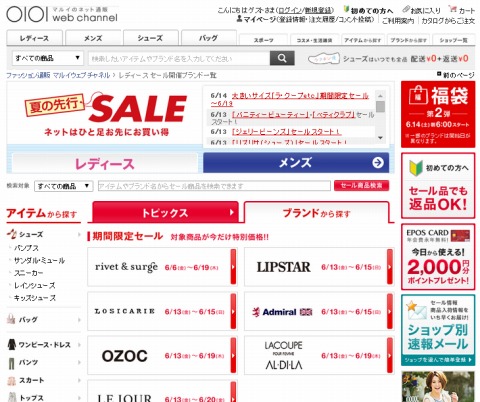Click the dress icon beside ワンピース・ドレス
The width and height of the screenshot is (480, 402).
click(12, 345)
